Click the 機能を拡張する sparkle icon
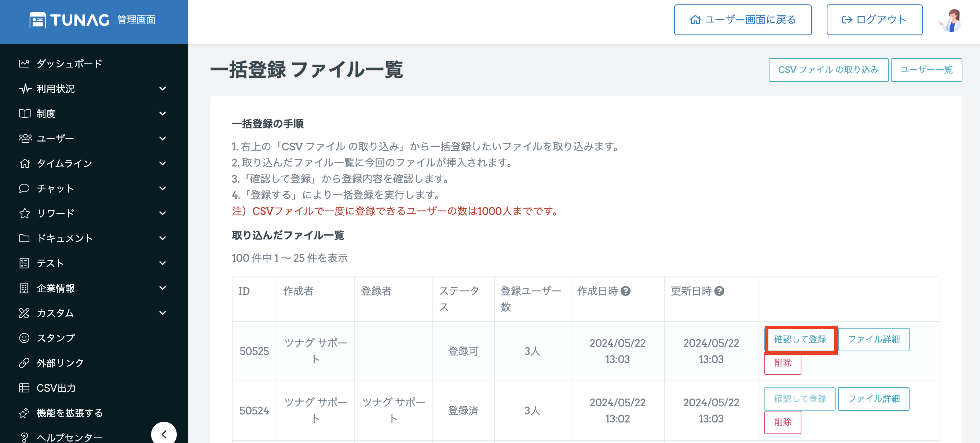The height and width of the screenshot is (443, 980). (x=24, y=413)
